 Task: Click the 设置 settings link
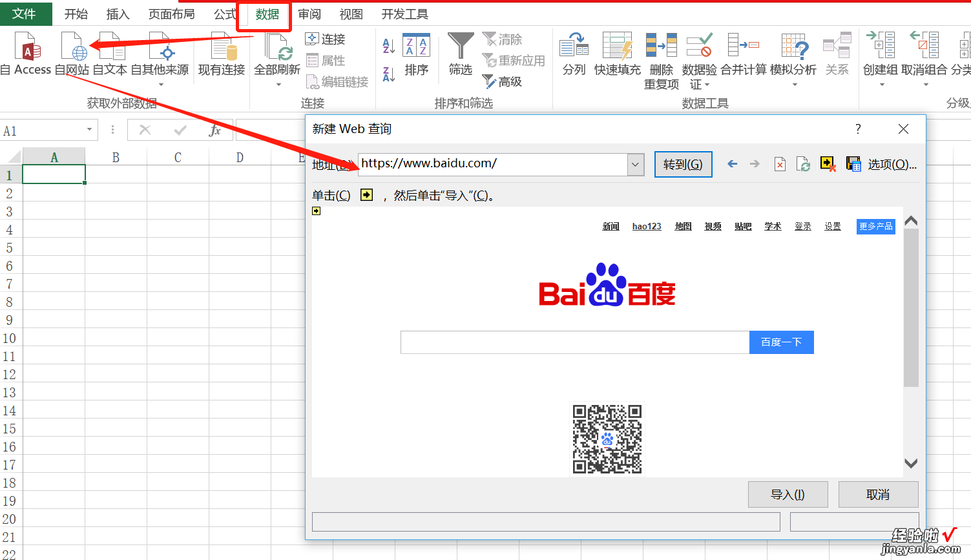pos(833,227)
